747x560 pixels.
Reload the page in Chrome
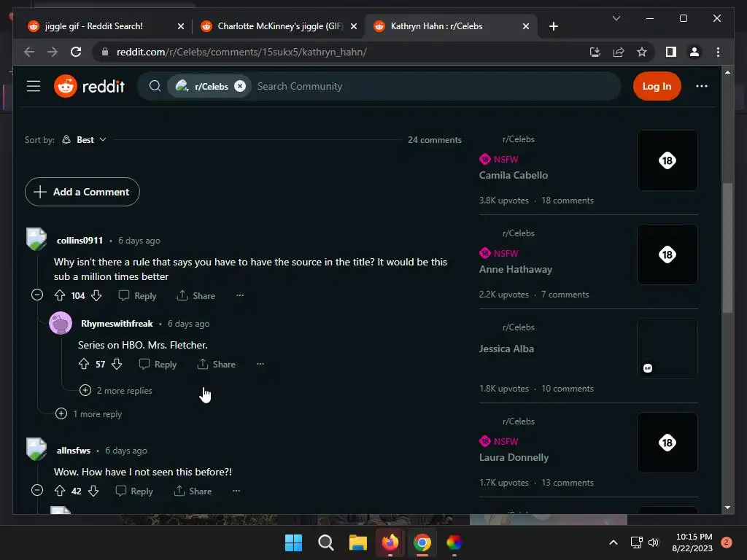coord(76,52)
